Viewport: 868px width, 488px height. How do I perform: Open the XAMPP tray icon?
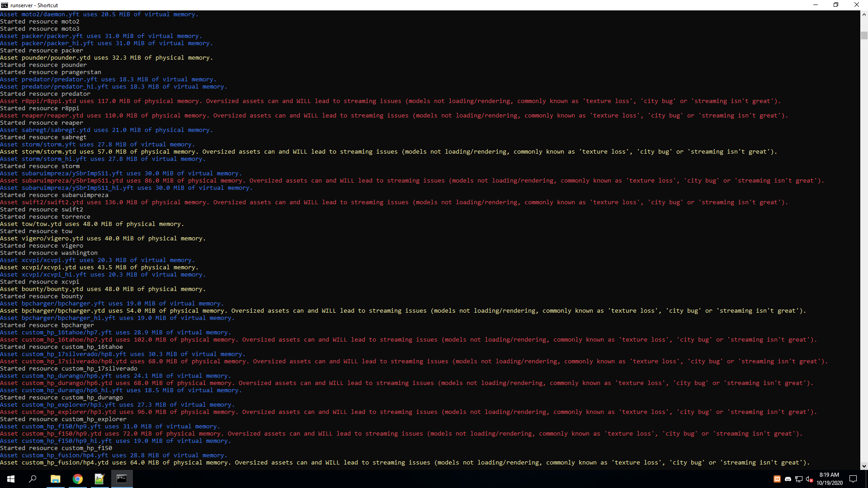(x=777, y=479)
